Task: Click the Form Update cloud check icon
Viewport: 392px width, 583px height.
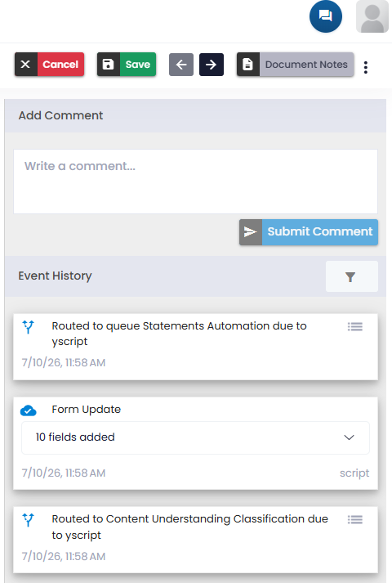Action: click(x=29, y=410)
